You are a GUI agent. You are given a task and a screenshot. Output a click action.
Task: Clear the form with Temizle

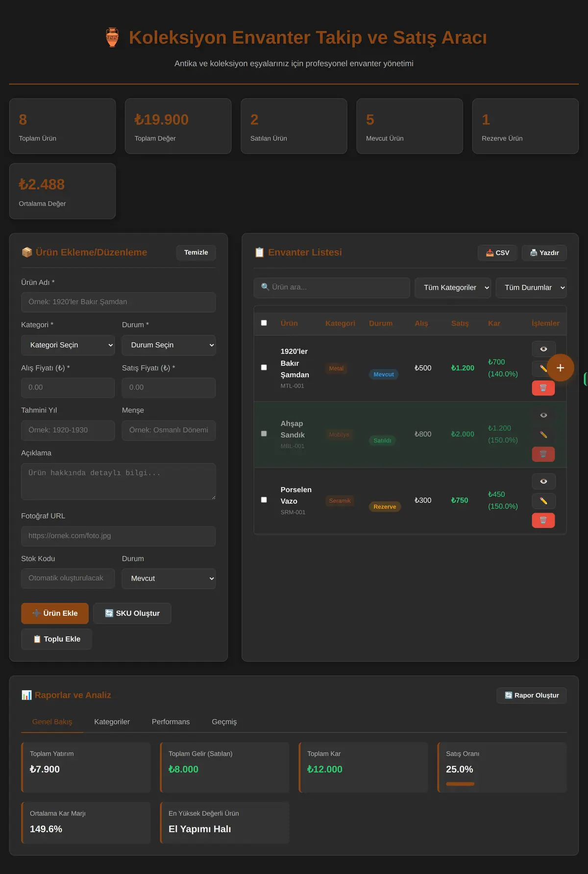tap(196, 252)
